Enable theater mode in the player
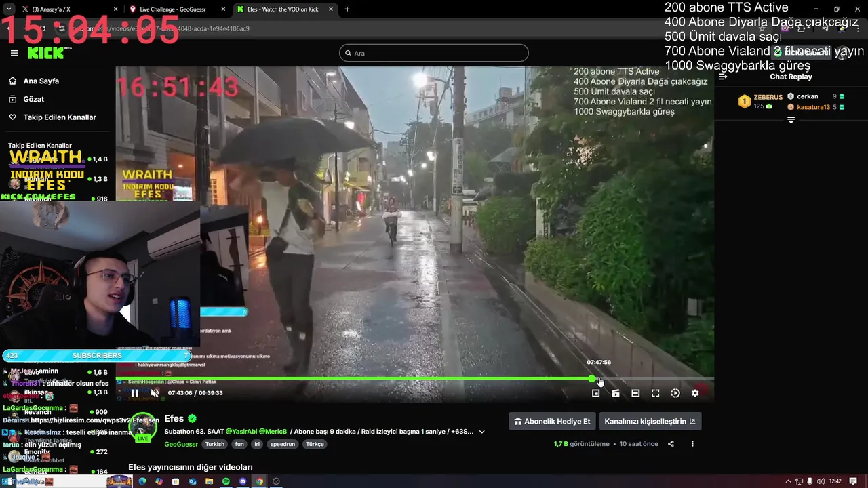Viewport: 868px width, 488px height. click(635, 393)
